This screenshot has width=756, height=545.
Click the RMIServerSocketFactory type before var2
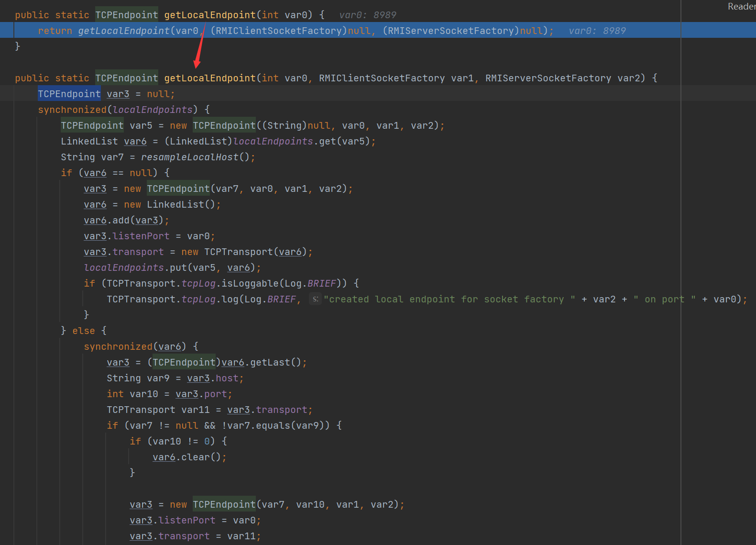[548, 78]
